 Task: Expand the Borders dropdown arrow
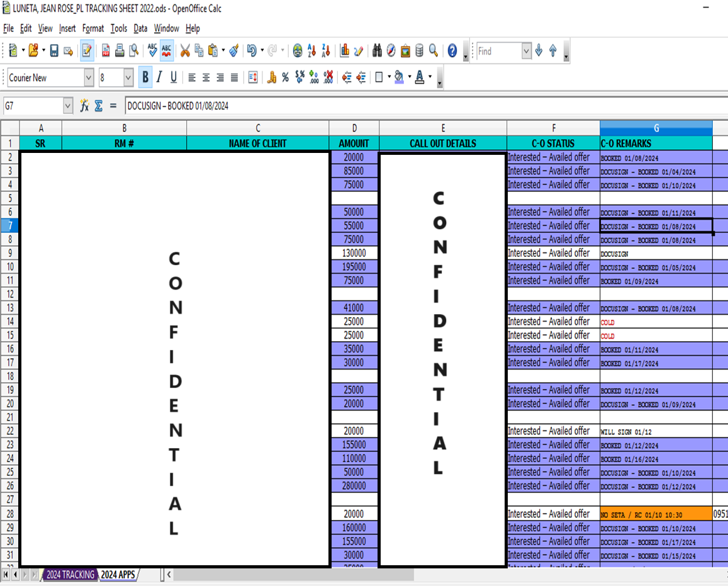389,77
